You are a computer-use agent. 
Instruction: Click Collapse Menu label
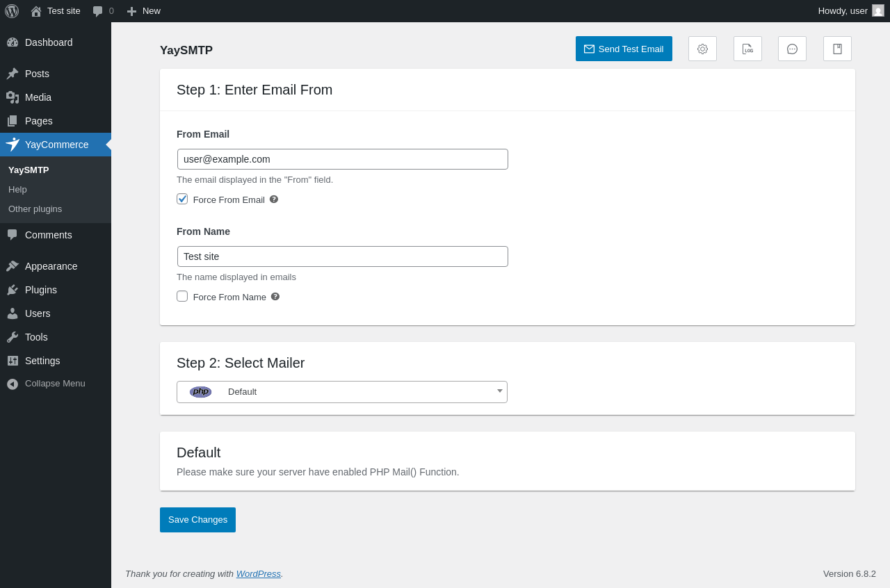tap(55, 383)
